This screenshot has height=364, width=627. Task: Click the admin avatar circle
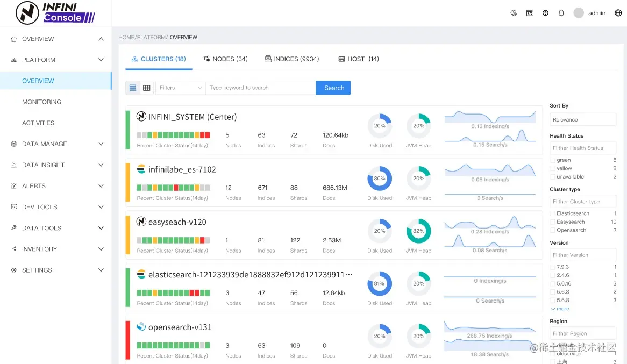[x=579, y=13]
